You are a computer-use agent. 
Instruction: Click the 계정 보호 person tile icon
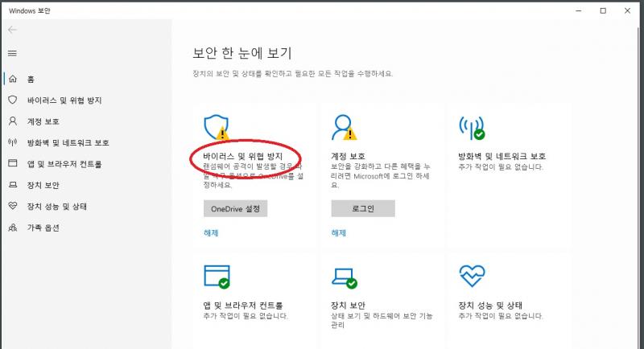tap(343, 126)
